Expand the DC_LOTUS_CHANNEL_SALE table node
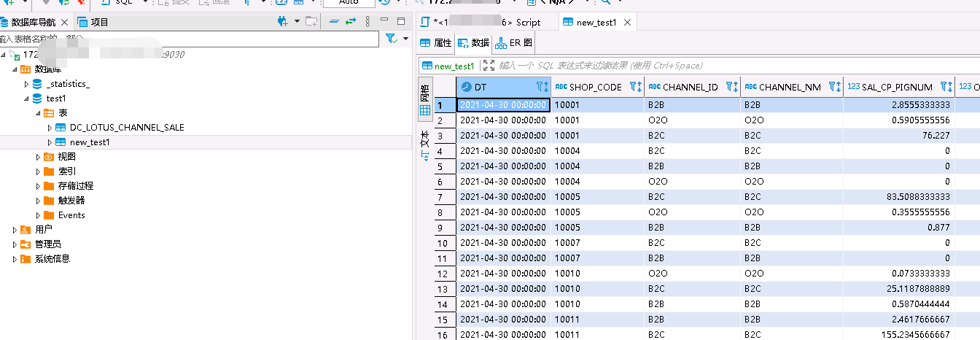The height and width of the screenshot is (340, 980). (50, 128)
